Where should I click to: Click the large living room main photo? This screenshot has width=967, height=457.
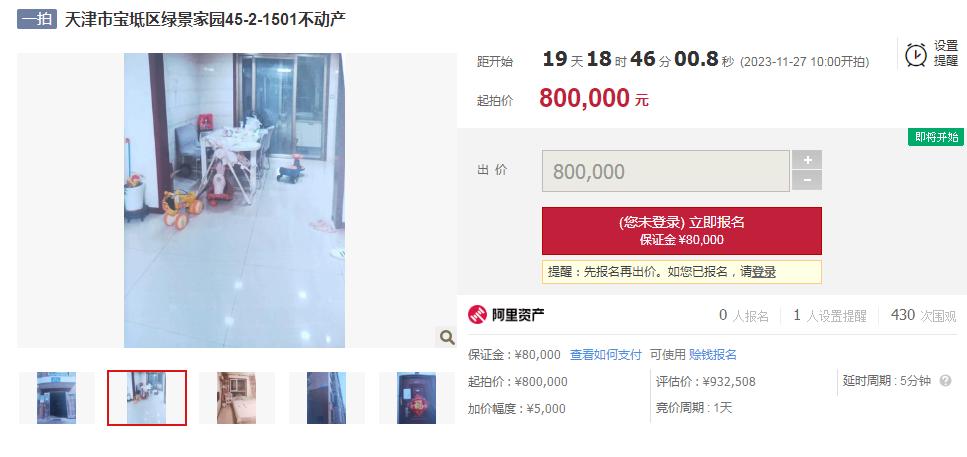click(234, 200)
